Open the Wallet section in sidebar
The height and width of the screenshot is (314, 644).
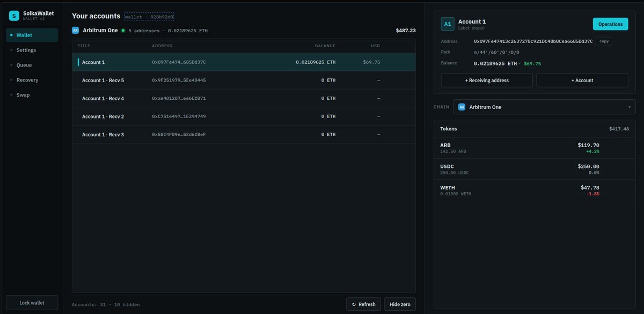coord(32,35)
